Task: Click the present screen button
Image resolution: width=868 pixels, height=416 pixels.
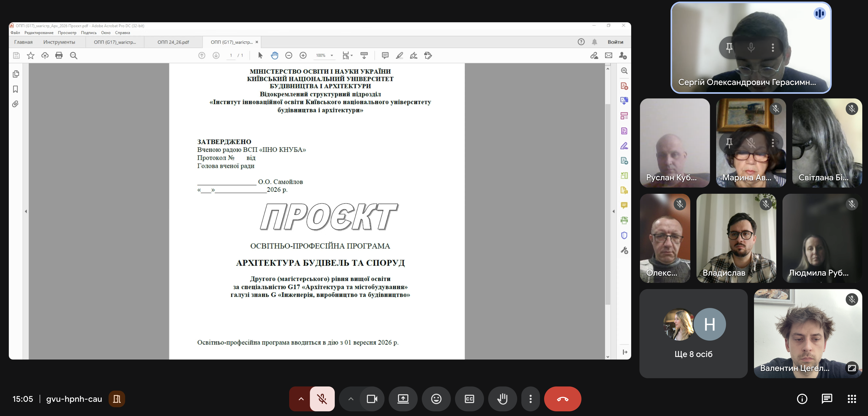Action: (403, 399)
